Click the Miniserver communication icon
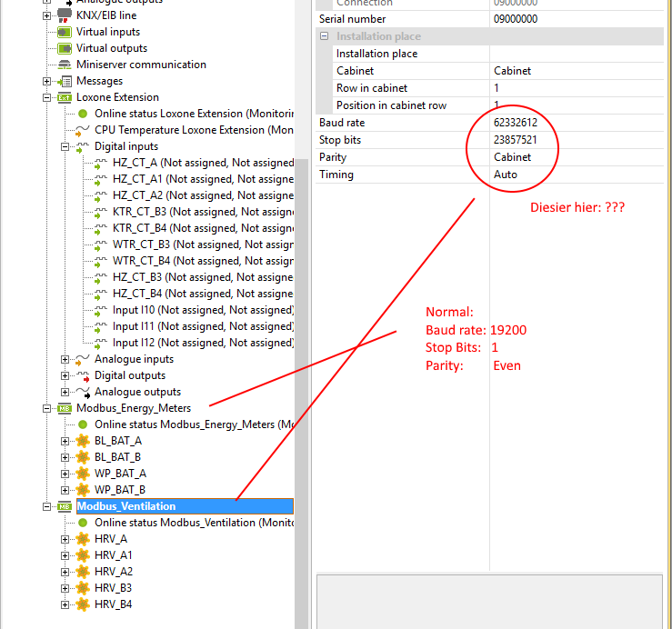The width and height of the screenshot is (672, 629). pyautogui.click(x=65, y=65)
